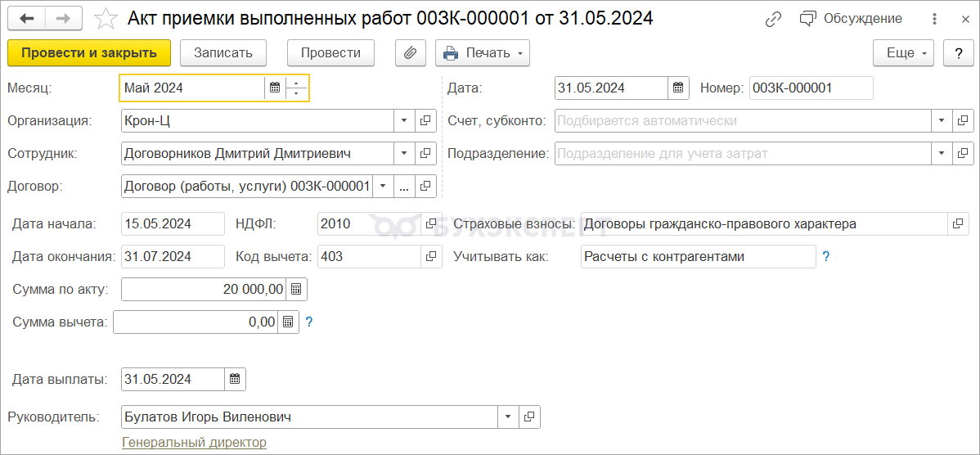Expand the Счет, субконто dropdown

(x=942, y=120)
